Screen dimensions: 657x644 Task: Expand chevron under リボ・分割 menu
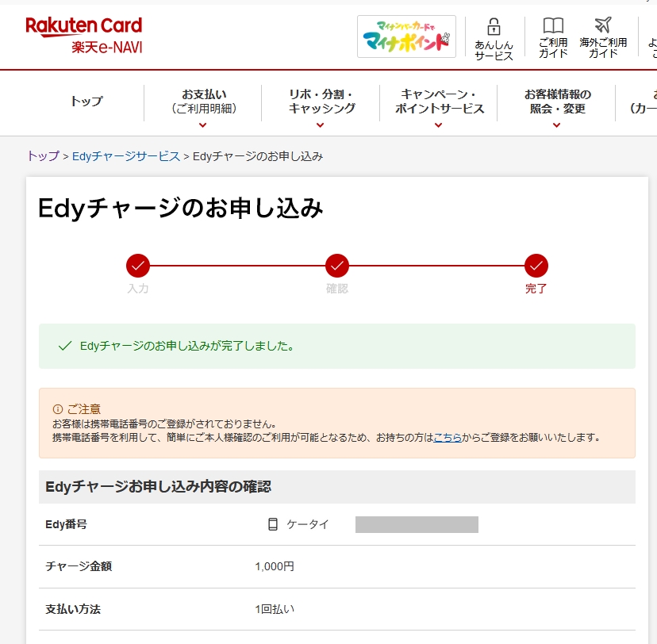click(x=321, y=125)
